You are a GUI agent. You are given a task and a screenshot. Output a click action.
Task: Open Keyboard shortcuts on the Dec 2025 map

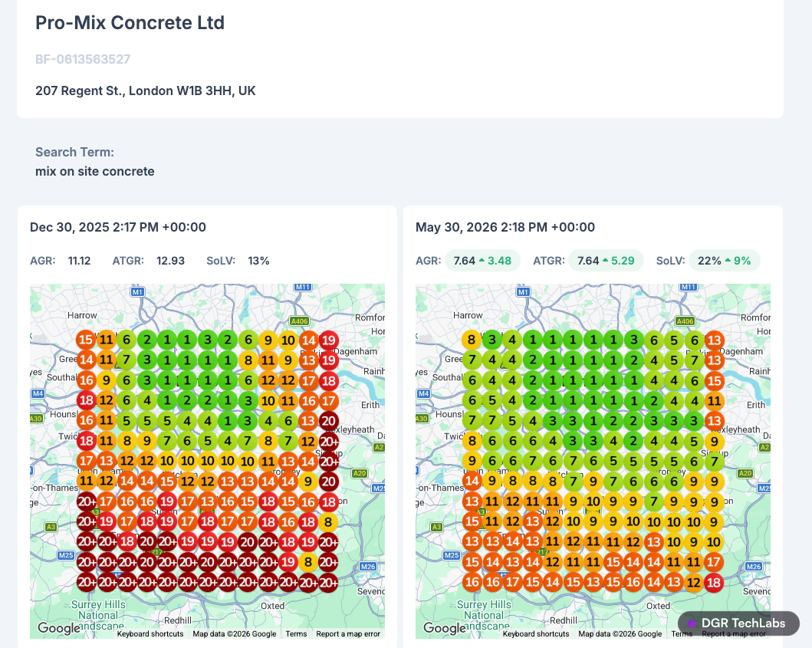150,633
